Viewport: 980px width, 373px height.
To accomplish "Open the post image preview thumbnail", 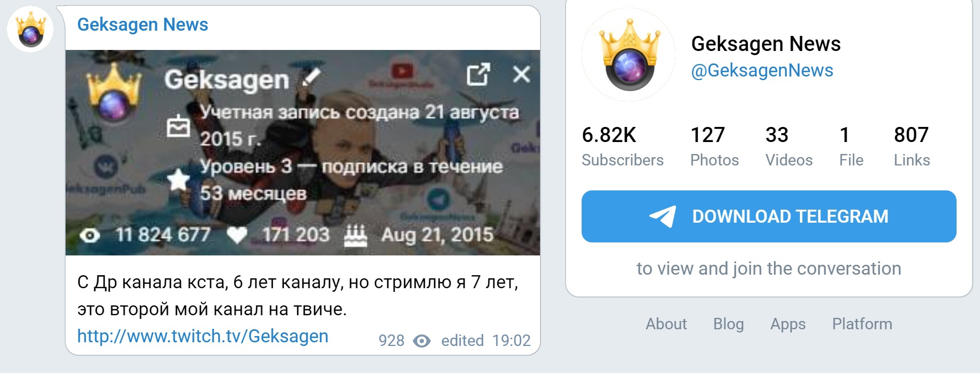I will (303, 152).
